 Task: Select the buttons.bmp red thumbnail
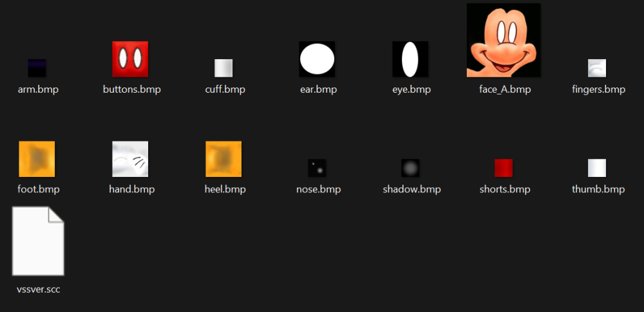[130, 59]
